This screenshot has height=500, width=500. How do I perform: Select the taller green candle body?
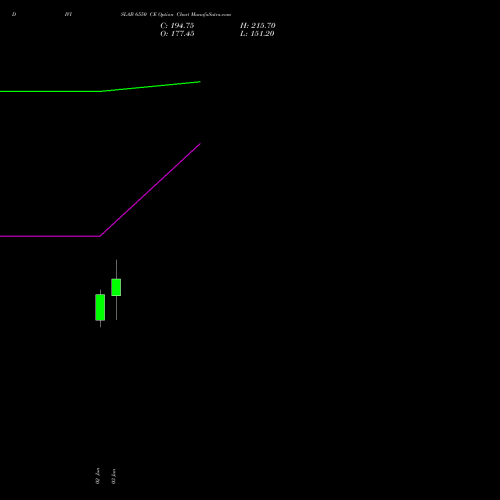point(100,307)
